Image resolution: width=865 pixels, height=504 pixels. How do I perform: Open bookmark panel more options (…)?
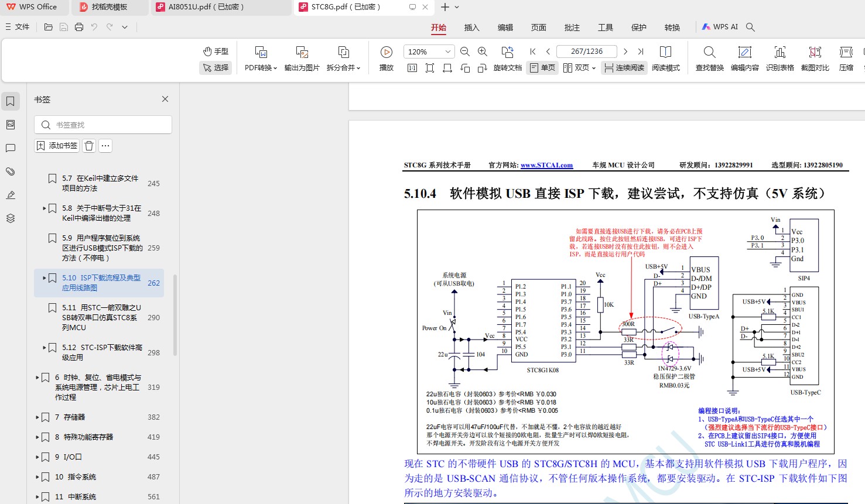(x=105, y=146)
